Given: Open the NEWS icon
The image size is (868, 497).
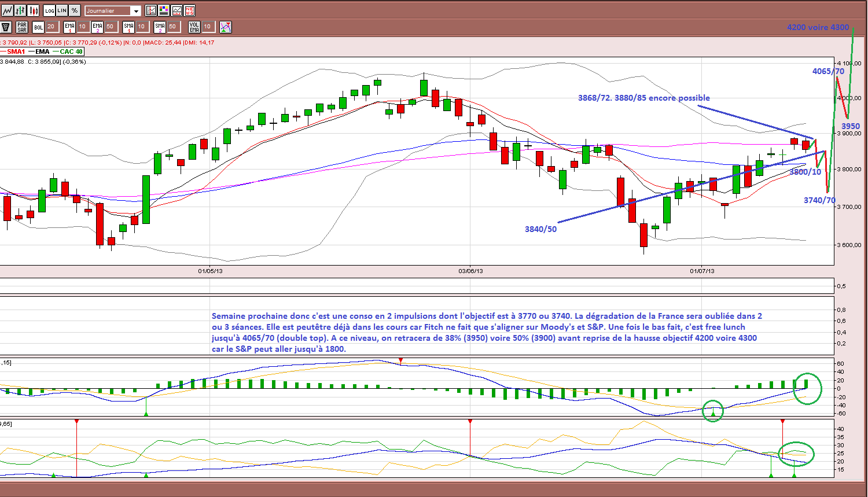Looking at the screenshot, I should [189, 10].
